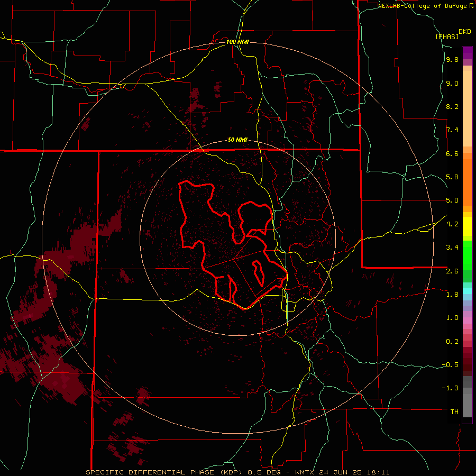
Task: Click the "100 NMI" range ring label
Action: click(x=237, y=42)
